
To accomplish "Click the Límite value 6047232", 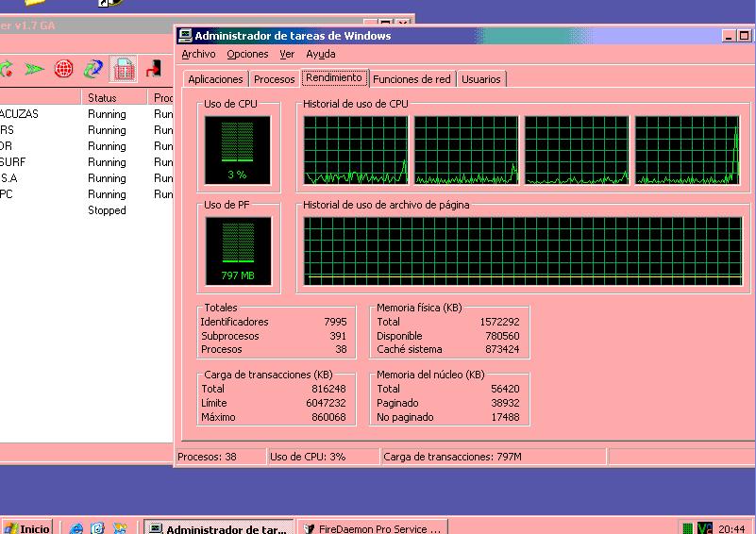I will point(326,403).
